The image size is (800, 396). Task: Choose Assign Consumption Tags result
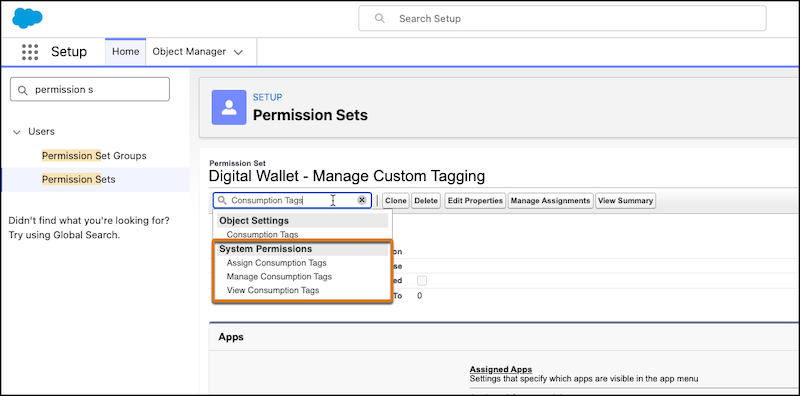point(277,263)
